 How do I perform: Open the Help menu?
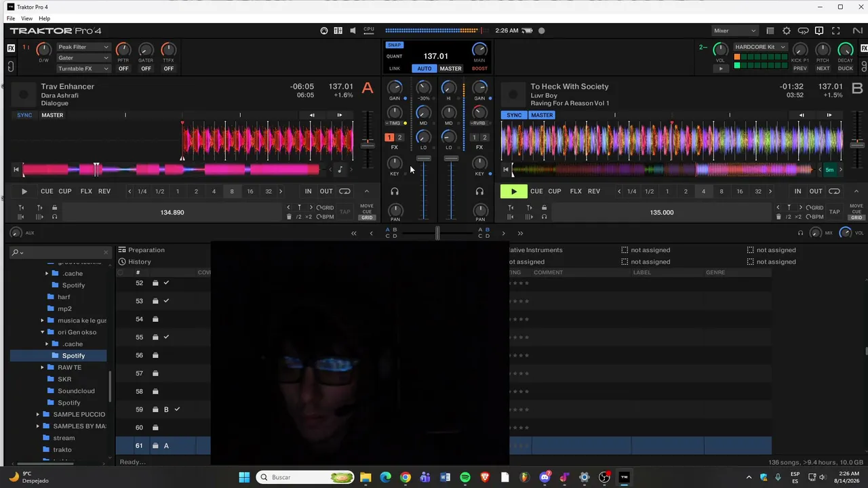click(44, 18)
